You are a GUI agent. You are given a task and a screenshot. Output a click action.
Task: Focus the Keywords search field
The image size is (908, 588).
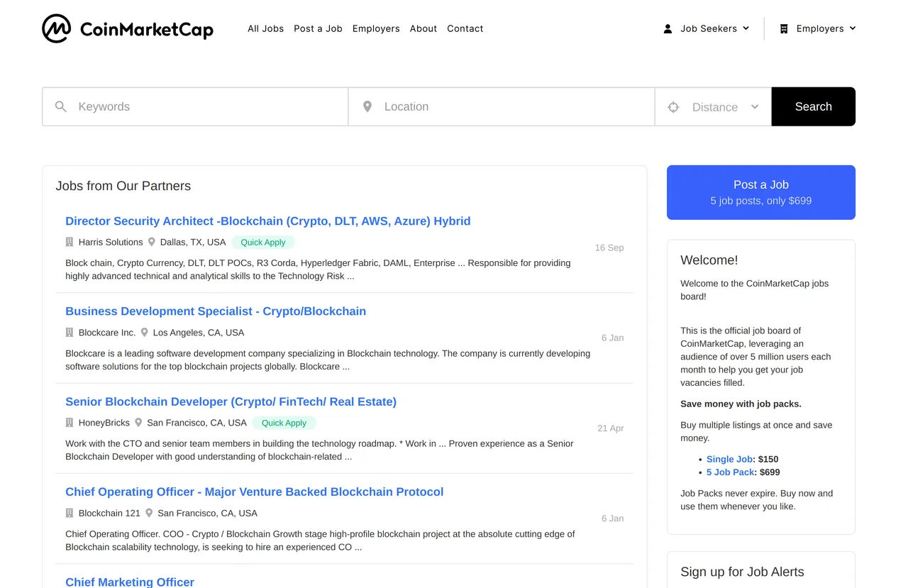click(x=195, y=106)
